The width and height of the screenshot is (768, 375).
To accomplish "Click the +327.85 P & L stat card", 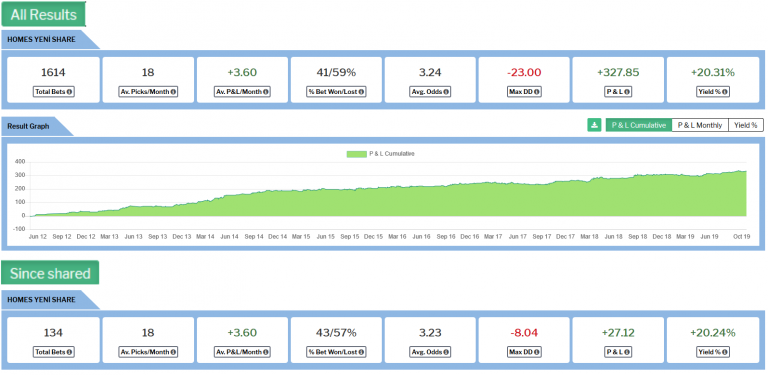I will click(x=618, y=80).
